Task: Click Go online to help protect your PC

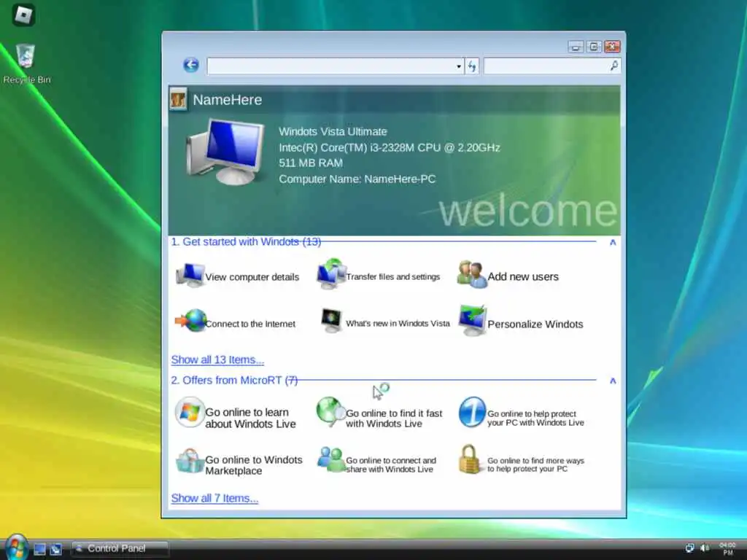Action: [535, 418]
